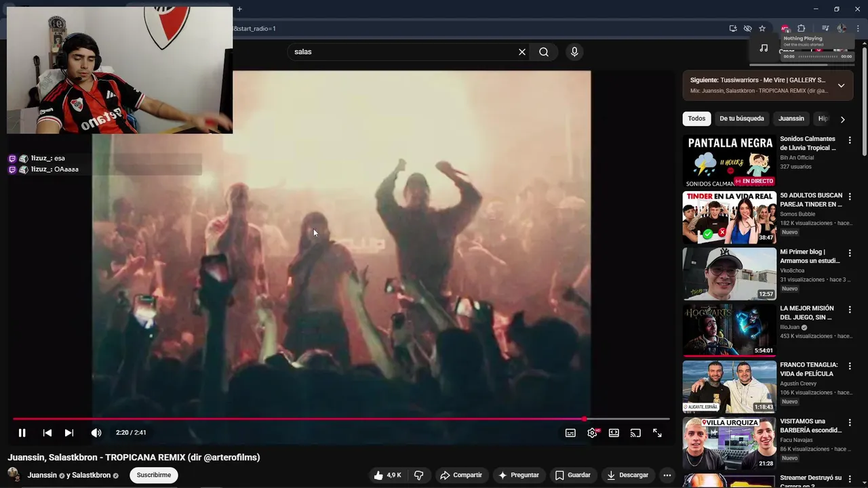This screenshot has width=868, height=488.
Task: Open options for LA MEJOR MISIÓN DEL JUEGO video
Action: point(850,310)
